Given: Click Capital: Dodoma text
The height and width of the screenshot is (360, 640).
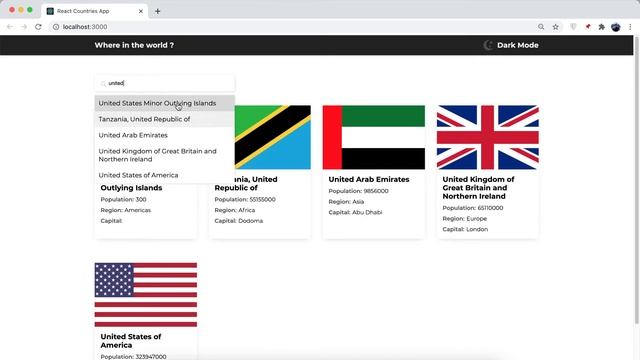Looking at the screenshot, I should [239, 220].
